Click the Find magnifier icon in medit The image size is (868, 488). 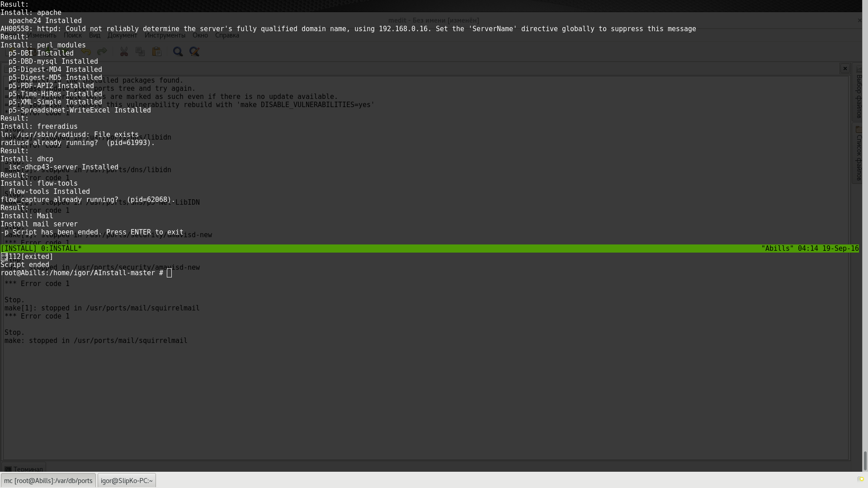[x=178, y=52]
